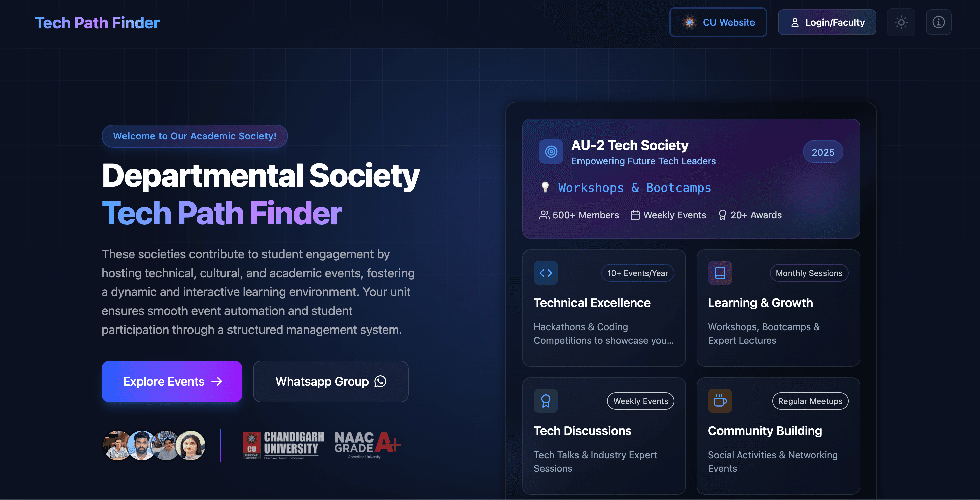The image size is (980, 500).
Task: Click the Tech Path Finder logo text
Action: [97, 23]
